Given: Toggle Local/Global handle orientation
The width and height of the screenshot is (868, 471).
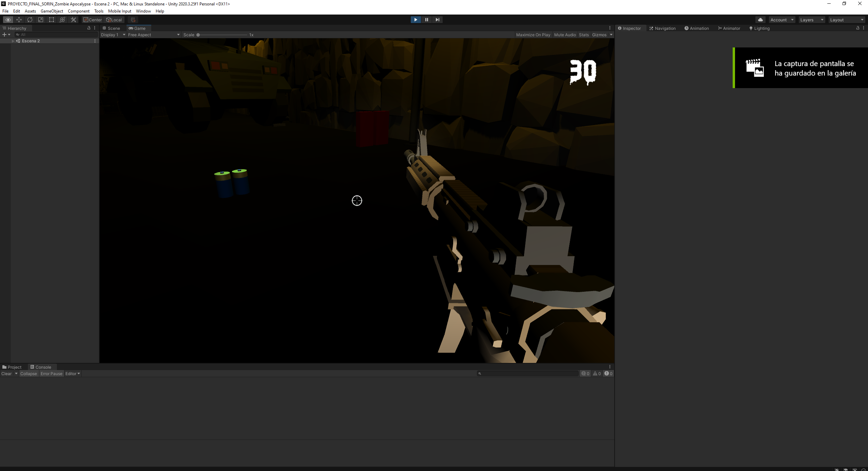Looking at the screenshot, I should (x=114, y=20).
